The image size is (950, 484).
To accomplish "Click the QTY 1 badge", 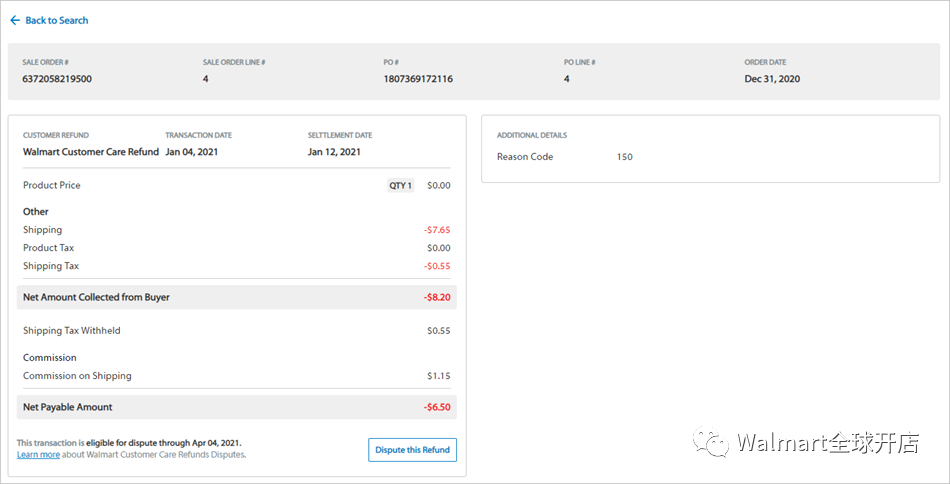I will 400,186.
